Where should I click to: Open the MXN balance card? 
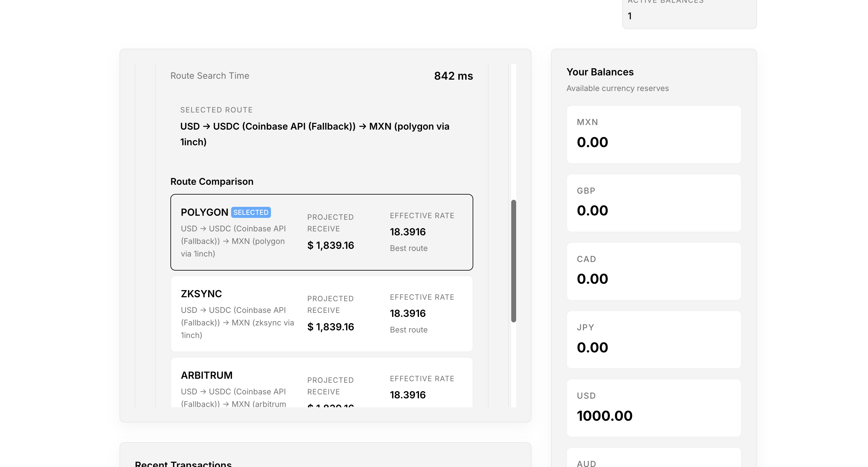(654, 134)
